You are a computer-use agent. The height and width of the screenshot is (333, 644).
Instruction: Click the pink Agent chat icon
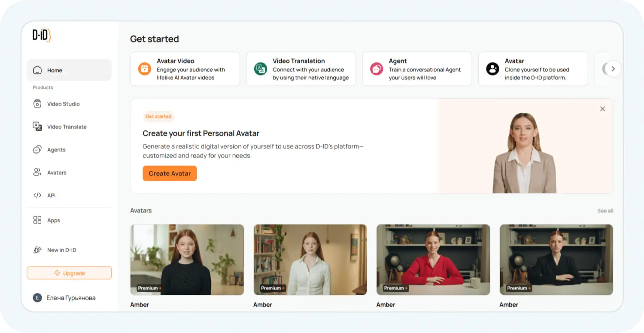tap(377, 69)
